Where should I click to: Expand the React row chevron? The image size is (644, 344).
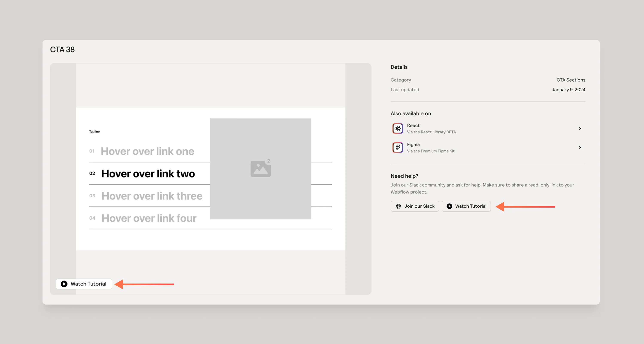pos(580,128)
